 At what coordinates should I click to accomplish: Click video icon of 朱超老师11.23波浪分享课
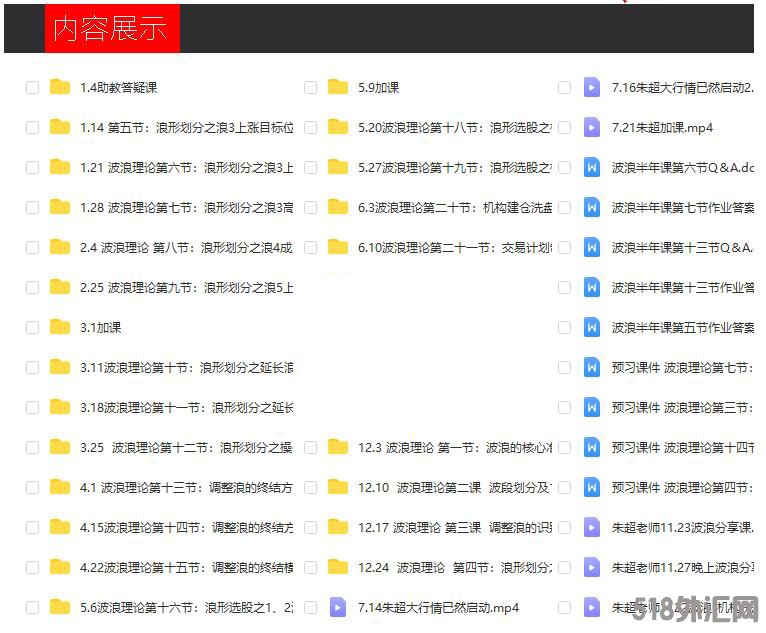[x=592, y=528]
